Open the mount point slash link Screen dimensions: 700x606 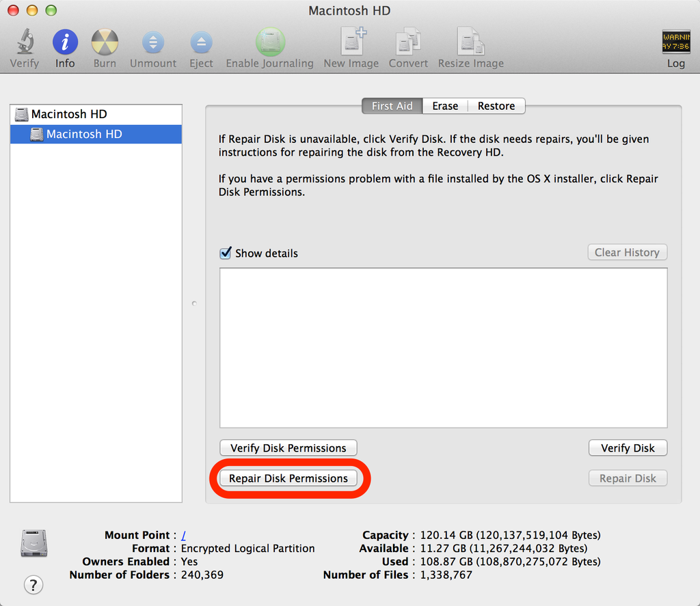tap(183, 535)
